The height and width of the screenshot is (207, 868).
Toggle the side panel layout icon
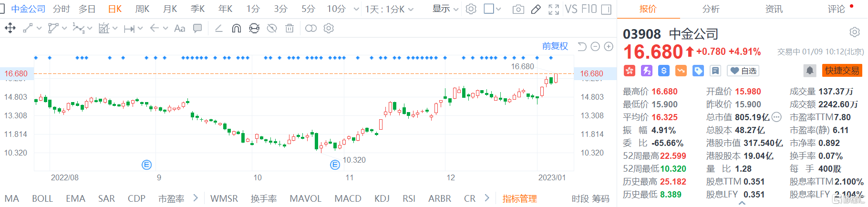pyautogui.click(x=606, y=9)
